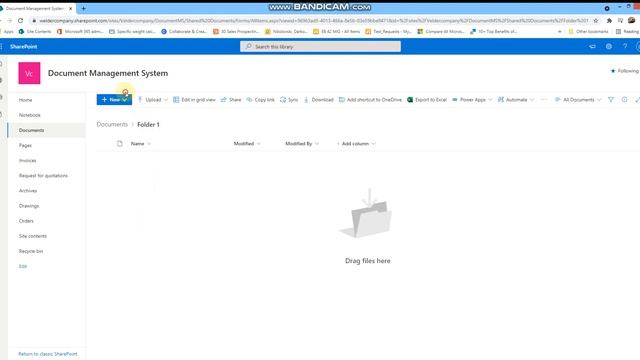Click the browser forward arrow

[9, 20]
